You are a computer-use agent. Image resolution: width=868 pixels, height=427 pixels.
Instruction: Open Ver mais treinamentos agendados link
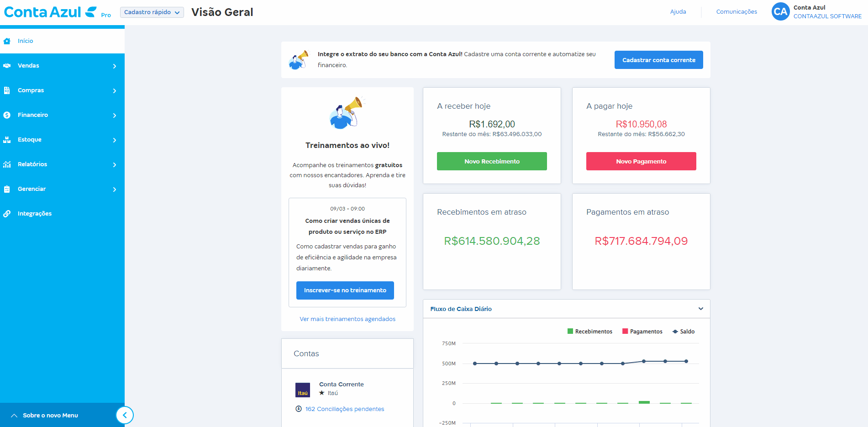(347, 319)
